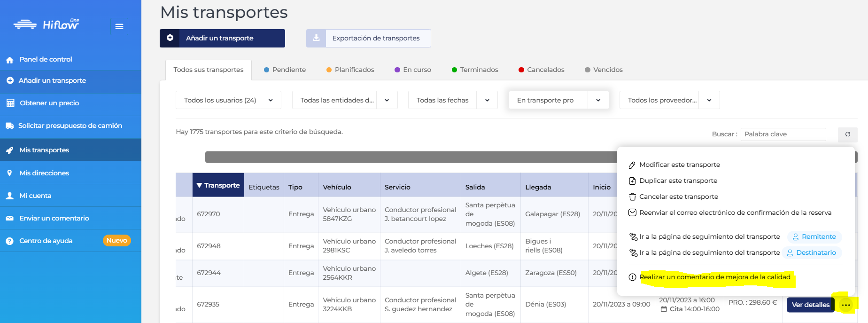The width and height of the screenshot is (868, 323).
Task: Click the gray horizontal table scrollbar
Action: click(411, 157)
